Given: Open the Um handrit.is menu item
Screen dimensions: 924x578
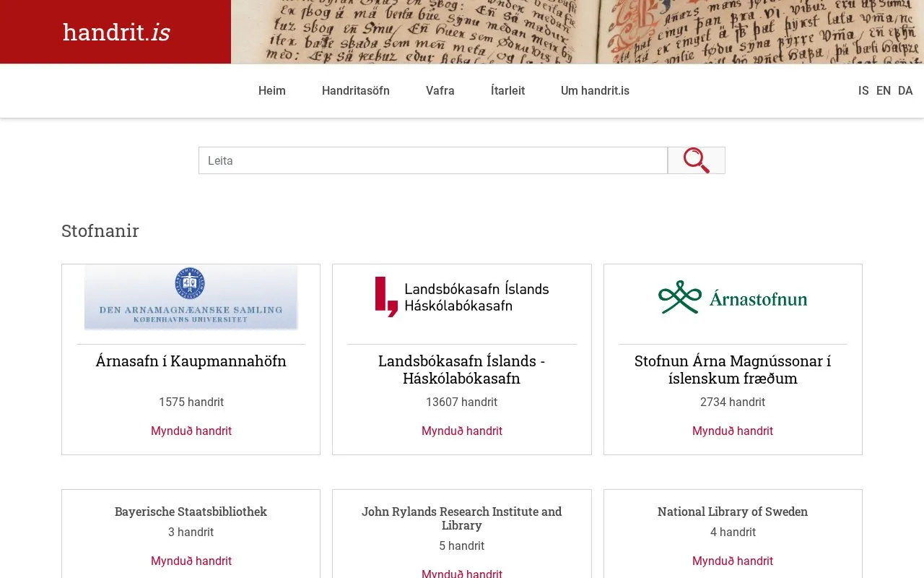Looking at the screenshot, I should tap(595, 90).
